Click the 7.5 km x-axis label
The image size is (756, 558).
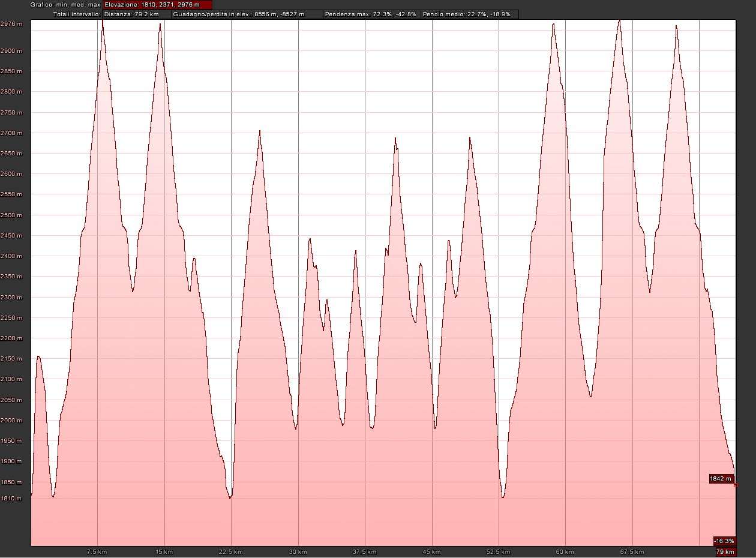point(97,551)
